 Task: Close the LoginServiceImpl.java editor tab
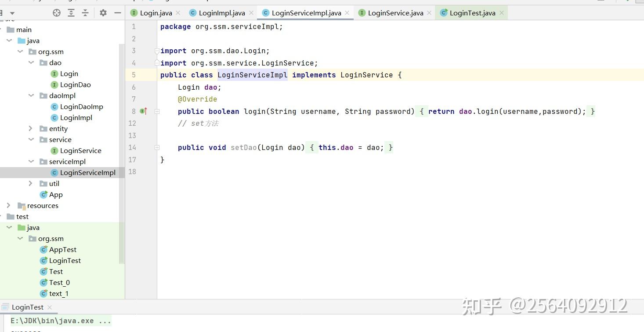347,13
